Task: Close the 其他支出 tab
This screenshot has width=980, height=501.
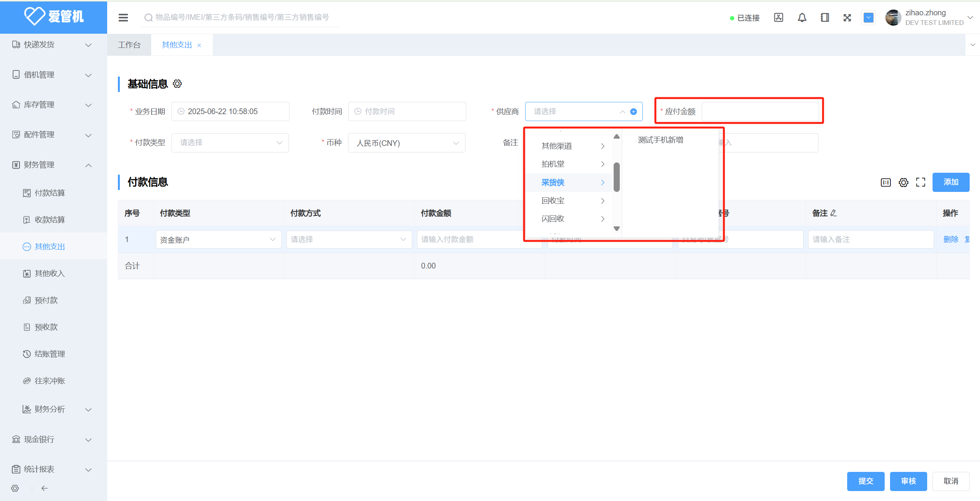Action: click(x=199, y=45)
